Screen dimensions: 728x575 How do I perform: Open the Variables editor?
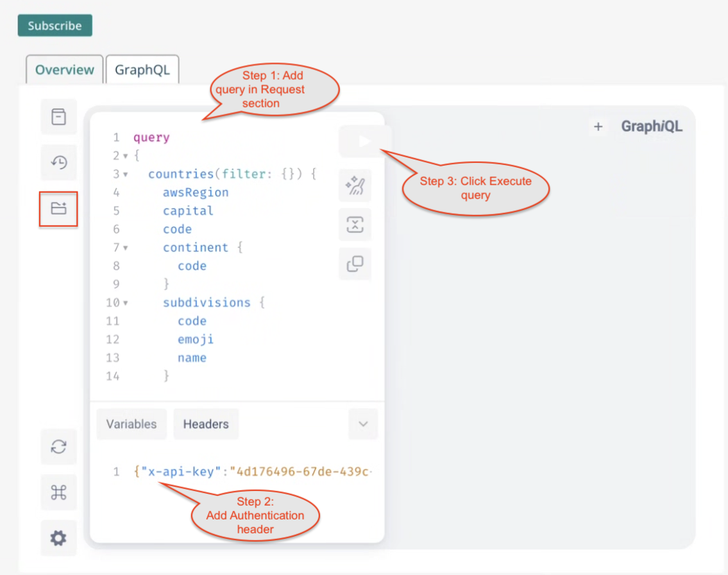click(131, 424)
